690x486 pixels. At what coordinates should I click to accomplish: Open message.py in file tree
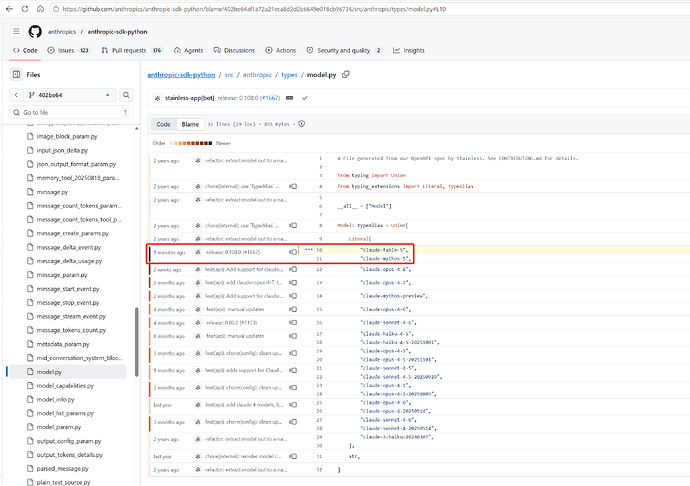[52, 192]
